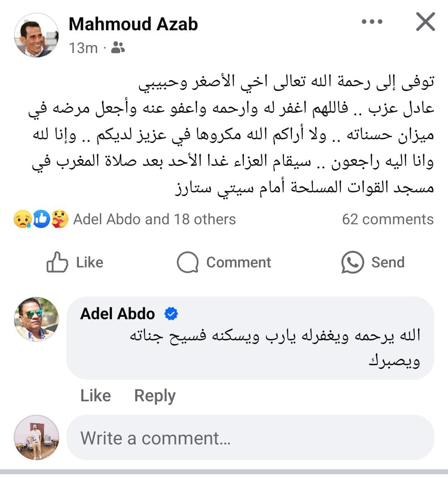The image size is (448, 478).
Task: Click the Mahmoud Azab author name
Action: tap(133, 24)
